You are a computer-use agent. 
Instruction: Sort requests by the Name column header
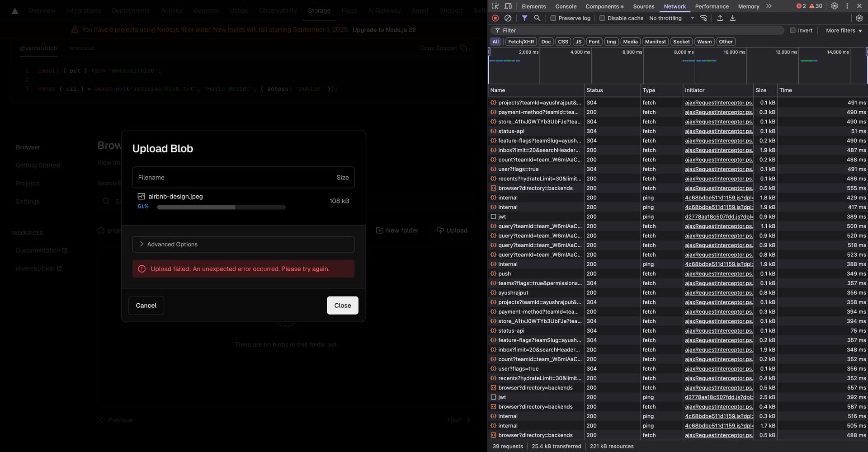(x=536, y=90)
